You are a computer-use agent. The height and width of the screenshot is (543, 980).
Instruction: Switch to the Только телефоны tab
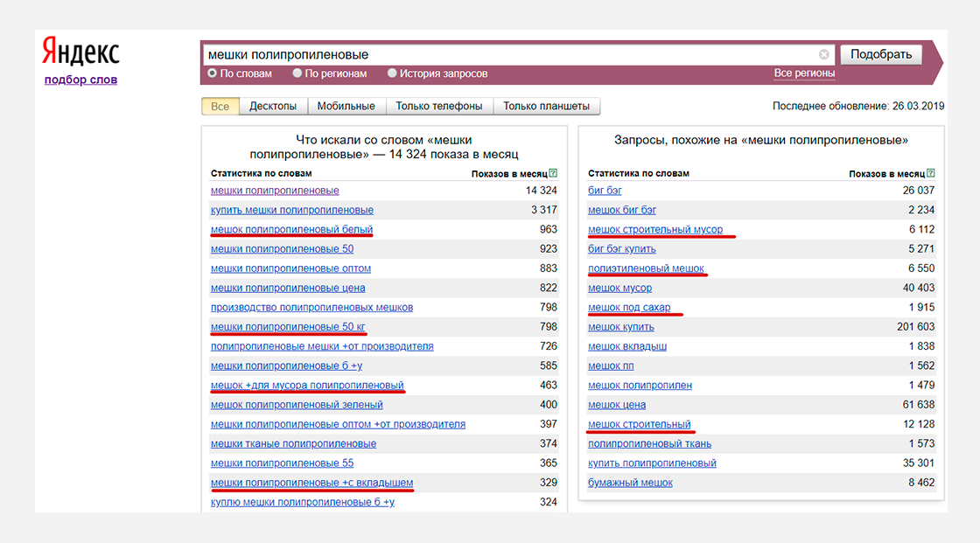click(439, 106)
